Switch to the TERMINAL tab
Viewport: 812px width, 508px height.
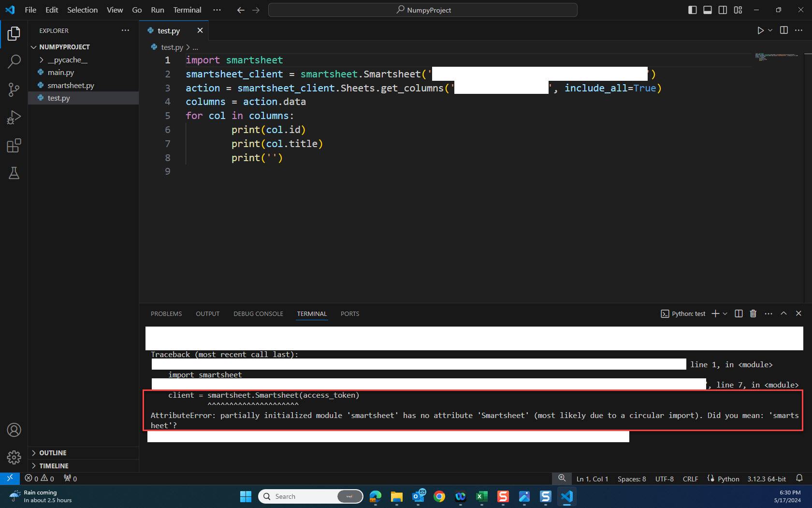[312, 314]
